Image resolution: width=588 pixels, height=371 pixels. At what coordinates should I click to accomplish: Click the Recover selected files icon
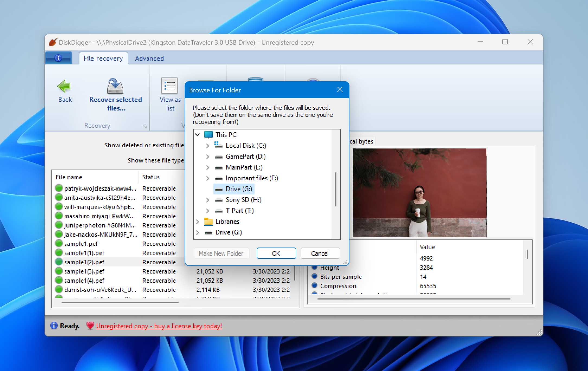[x=115, y=86]
